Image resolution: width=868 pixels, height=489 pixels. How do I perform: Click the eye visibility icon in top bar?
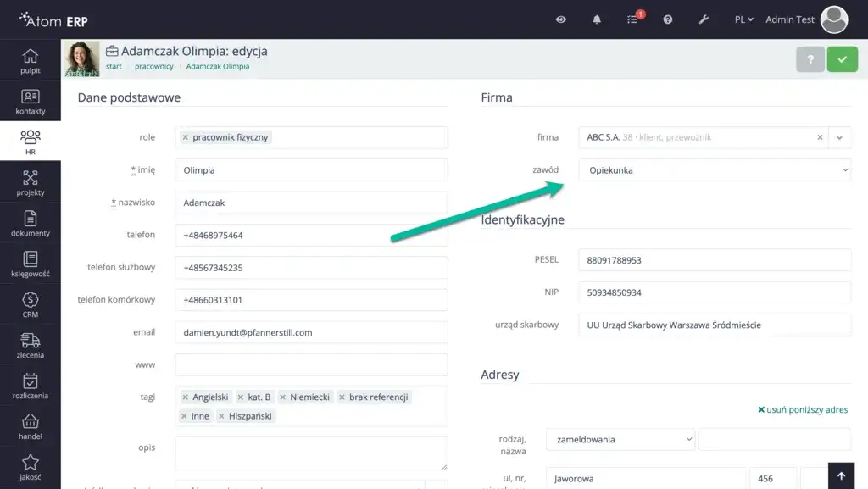(x=561, y=19)
